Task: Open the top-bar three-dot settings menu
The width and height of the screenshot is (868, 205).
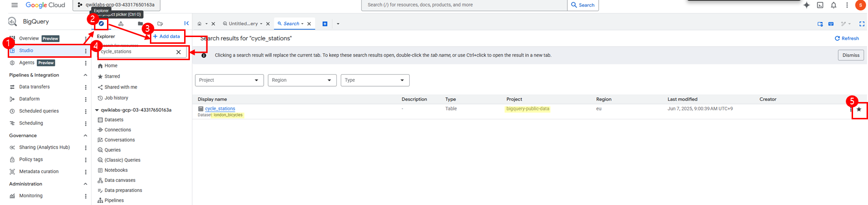Action: tap(847, 5)
